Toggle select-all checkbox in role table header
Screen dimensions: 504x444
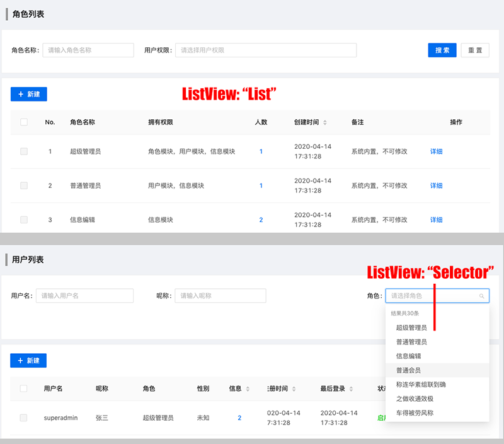click(24, 122)
